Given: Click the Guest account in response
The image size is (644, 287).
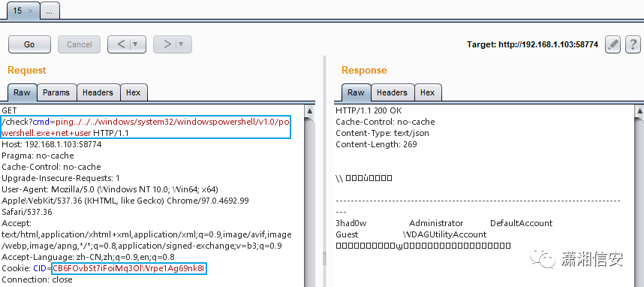Looking at the screenshot, I should 347,234.
